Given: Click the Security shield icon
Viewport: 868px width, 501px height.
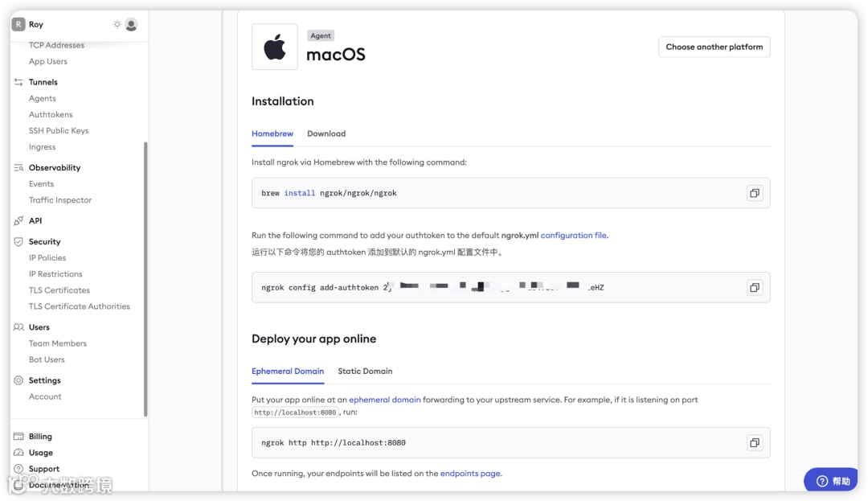Looking at the screenshot, I should point(18,241).
